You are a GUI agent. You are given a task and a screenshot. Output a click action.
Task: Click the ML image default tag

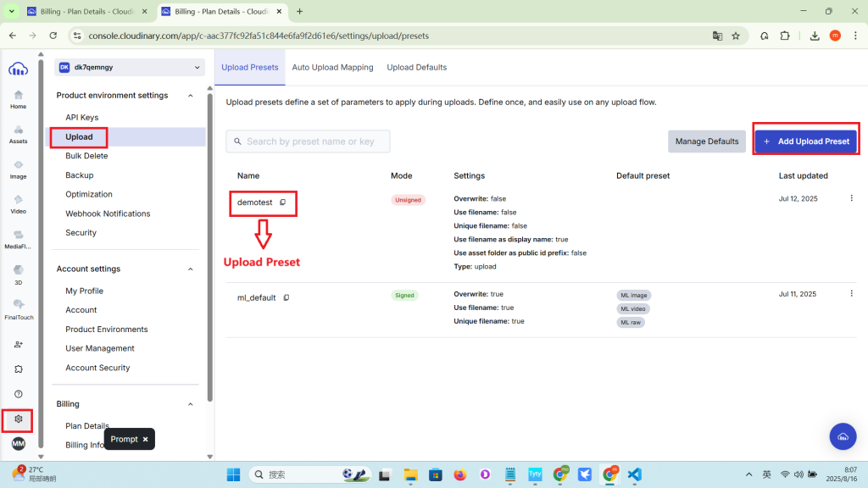[x=633, y=295]
